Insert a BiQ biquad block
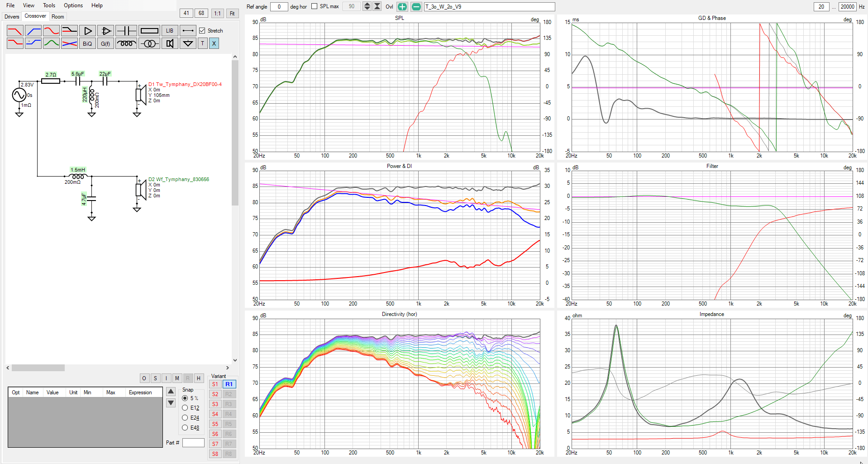 [x=87, y=43]
